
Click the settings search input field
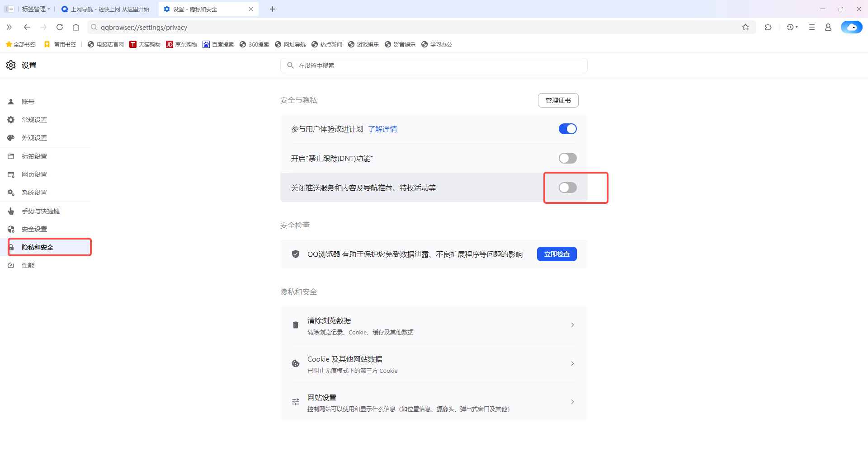point(434,65)
